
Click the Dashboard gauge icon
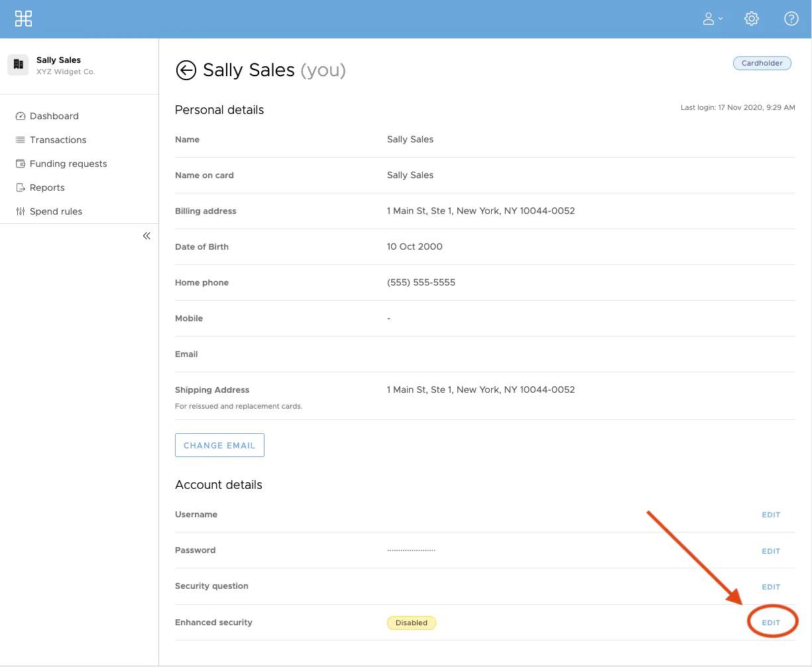20,116
